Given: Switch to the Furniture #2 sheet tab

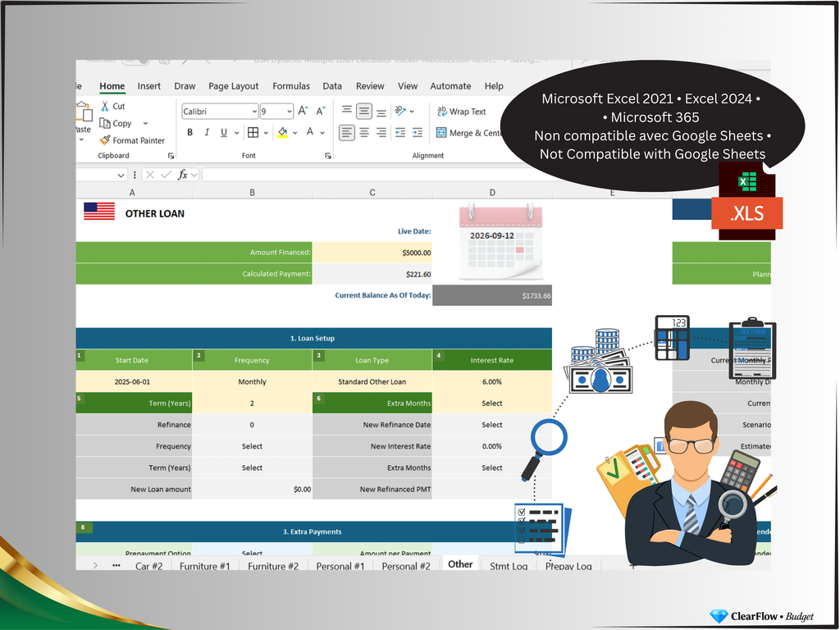Looking at the screenshot, I should (x=273, y=566).
